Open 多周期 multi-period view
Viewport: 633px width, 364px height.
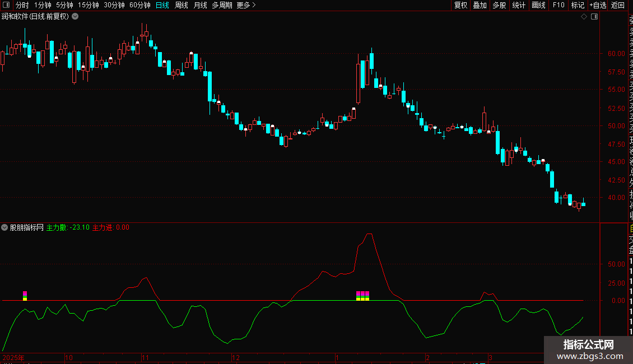click(x=222, y=5)
